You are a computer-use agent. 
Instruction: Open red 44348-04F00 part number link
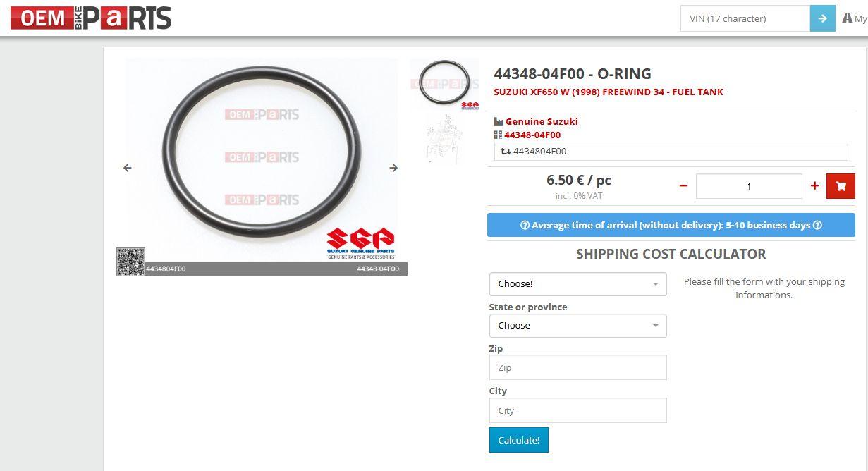tap(532, 135)
